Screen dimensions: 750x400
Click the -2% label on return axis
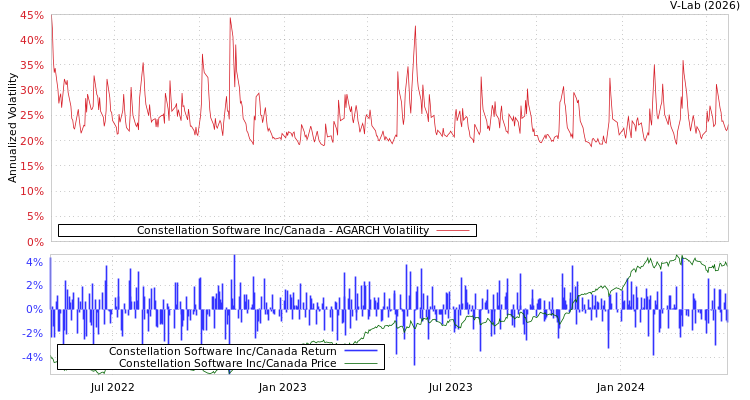point(33,333)
